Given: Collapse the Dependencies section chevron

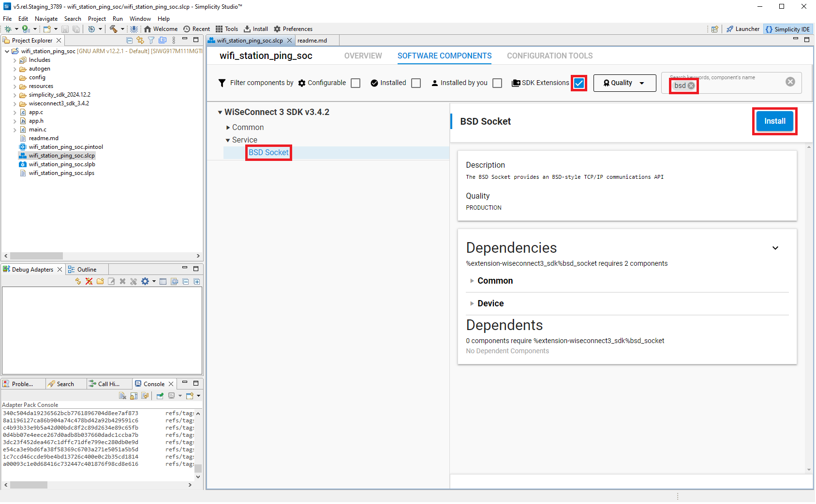Looking at the screenshot, I should [x=775, y=248].
